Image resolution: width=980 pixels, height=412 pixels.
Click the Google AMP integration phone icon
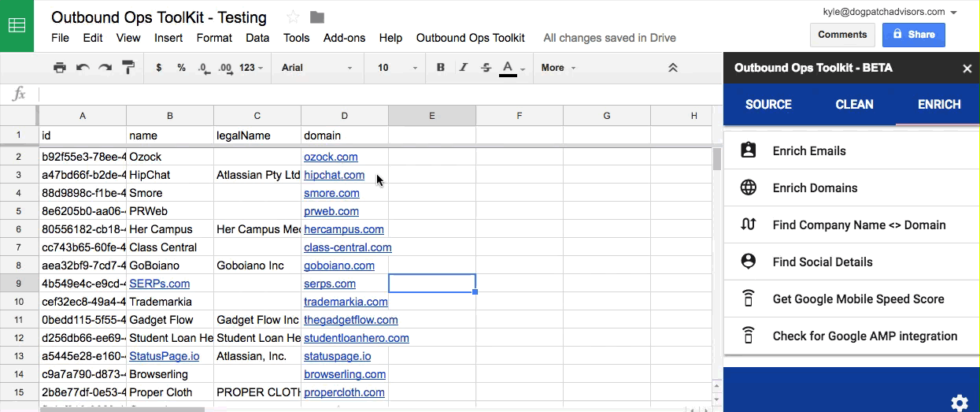pyautogui.click(x=749, y=336)
